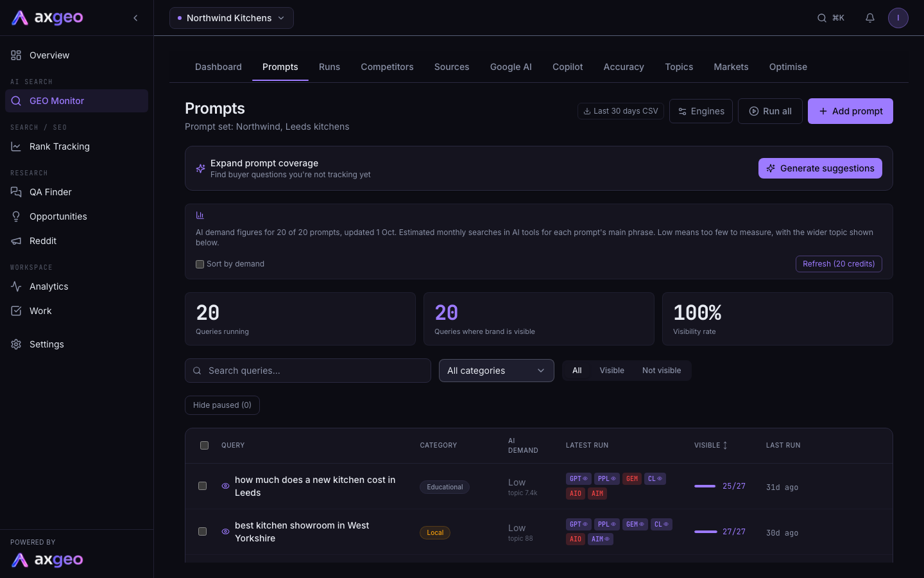This screenshot has width=924, height=578.
Task: Go to Overview in sidebar
Action: pyautogui.click(x=76, y=55)
